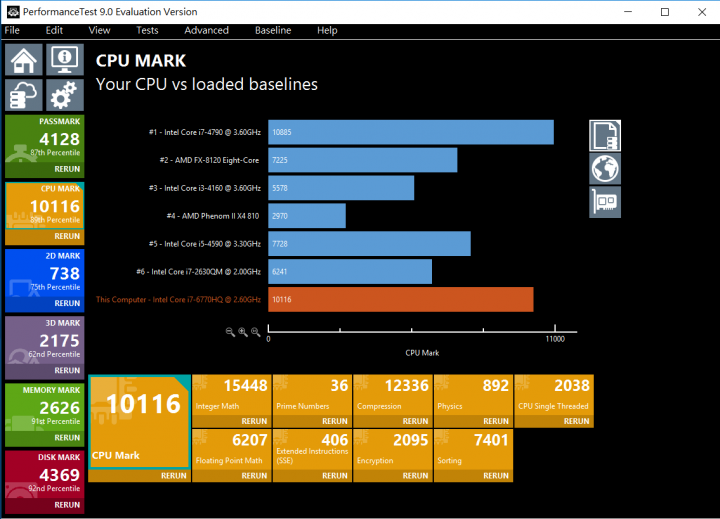The width and height of the screenshot is (720, 519).
Task: Select the Disk Mark 4369 score tile
Action: (x=45, y=474)
